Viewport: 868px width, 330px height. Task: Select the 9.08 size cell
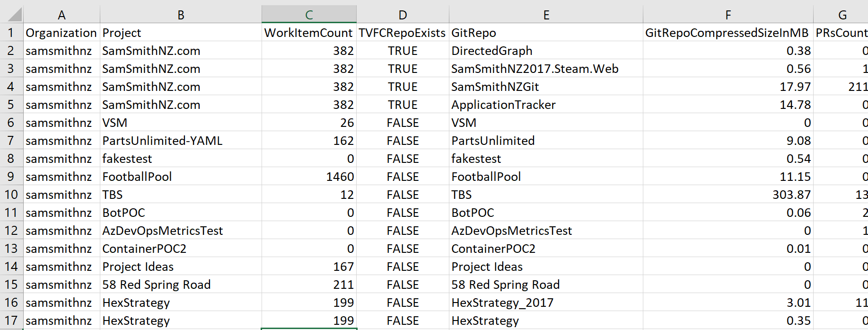coord(728,141)
